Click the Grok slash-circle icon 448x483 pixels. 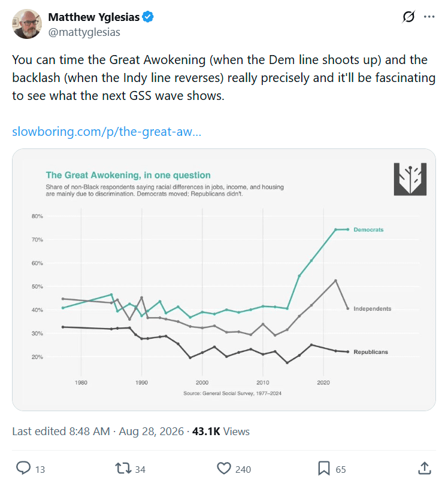pyautogui.click(x=408, y=17)
